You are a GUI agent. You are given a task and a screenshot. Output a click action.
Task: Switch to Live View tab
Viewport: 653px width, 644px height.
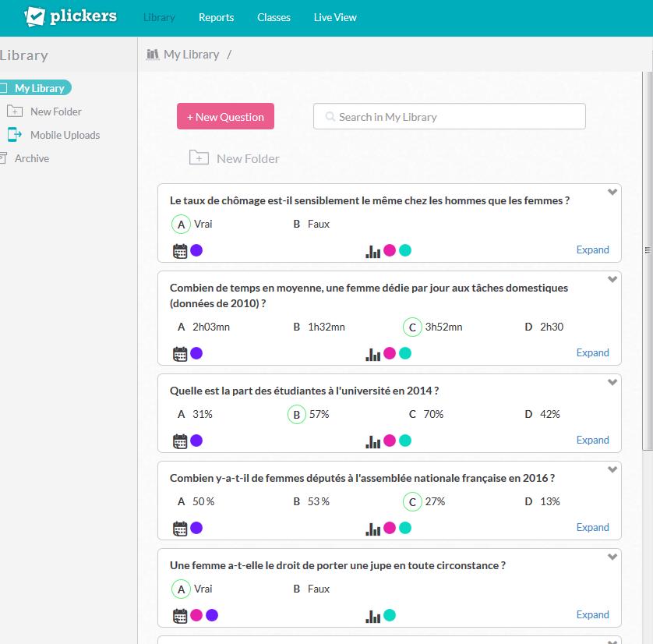click(x=335, y=17)
